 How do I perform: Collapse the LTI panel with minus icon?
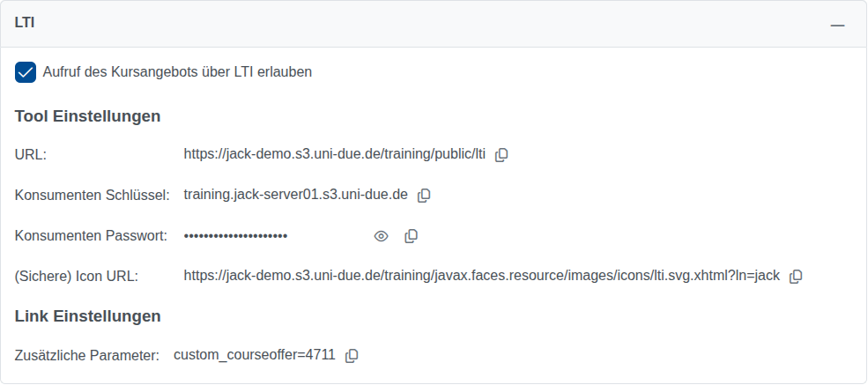pos(837,26)
